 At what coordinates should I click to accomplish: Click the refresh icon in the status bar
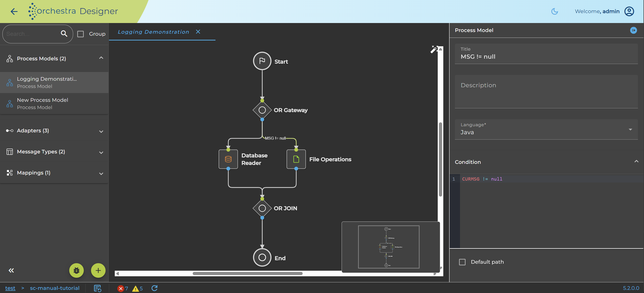click(154, 288)
